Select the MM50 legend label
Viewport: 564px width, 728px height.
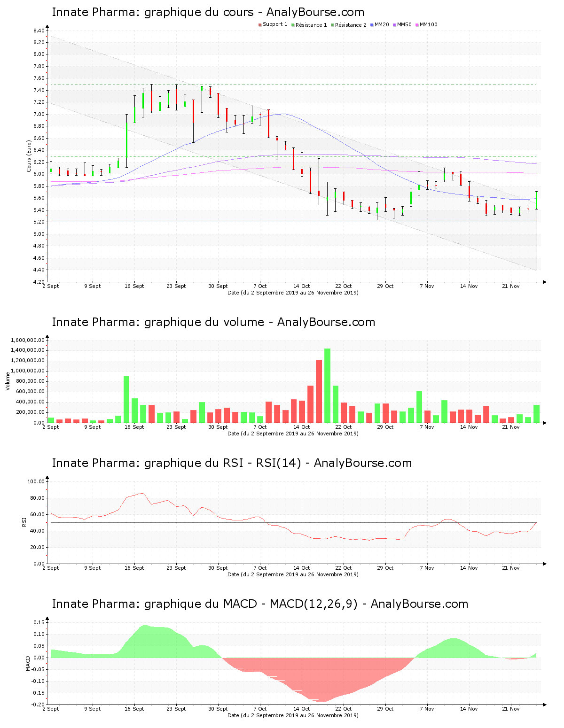tap(404, 25)
